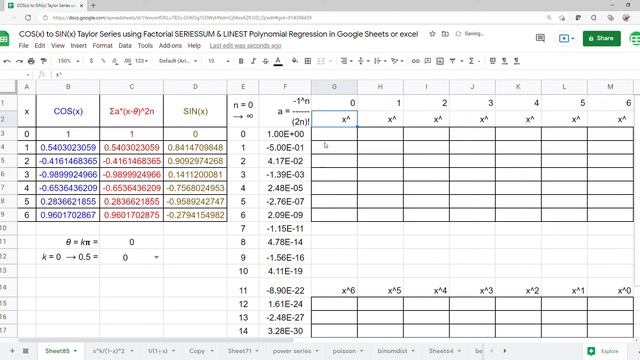Click the green Share button

pyautogui.click(x=601, y=38)
